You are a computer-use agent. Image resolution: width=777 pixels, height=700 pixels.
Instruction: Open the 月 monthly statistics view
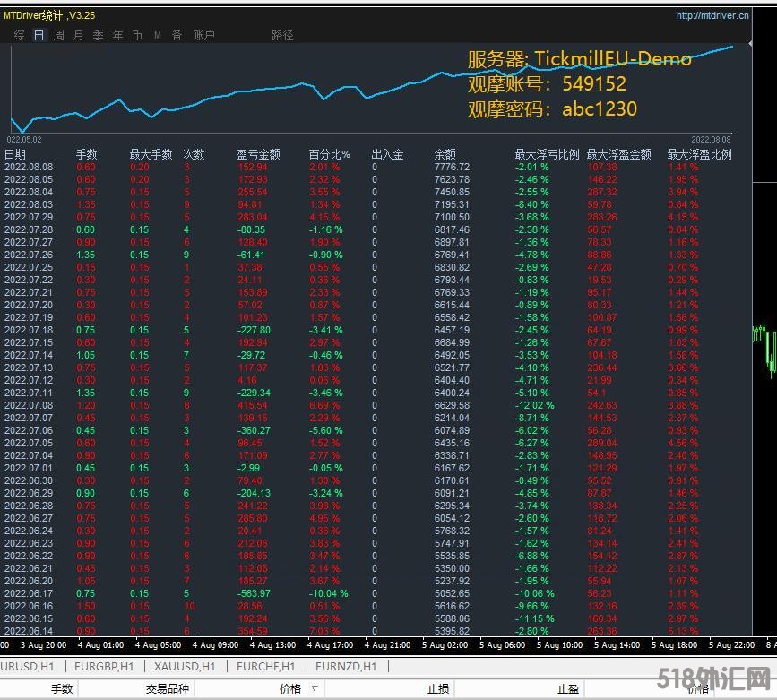[79, 35]
